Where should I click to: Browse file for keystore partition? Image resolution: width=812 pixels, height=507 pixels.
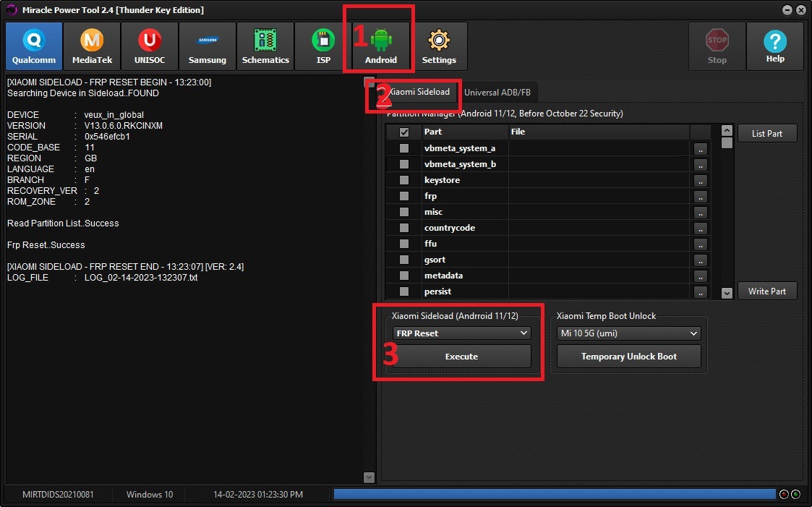700,181
